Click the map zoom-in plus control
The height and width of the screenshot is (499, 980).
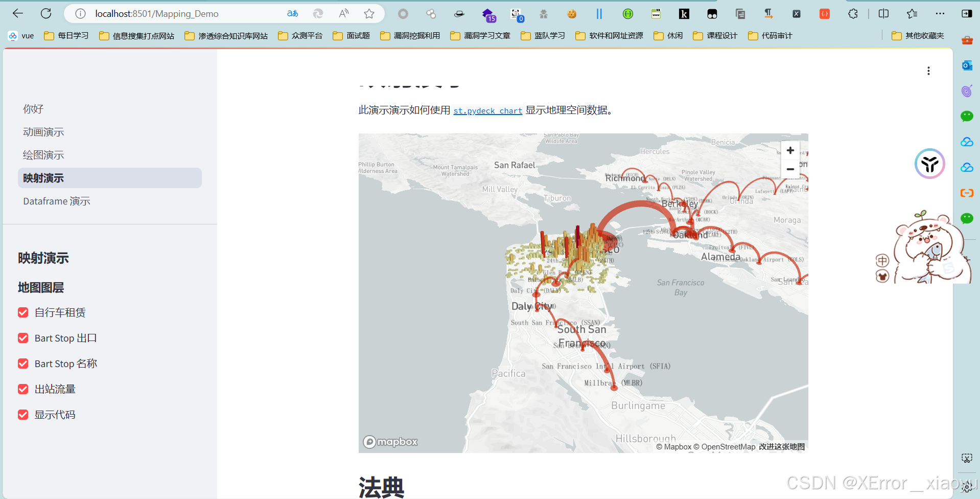[790, 150]
